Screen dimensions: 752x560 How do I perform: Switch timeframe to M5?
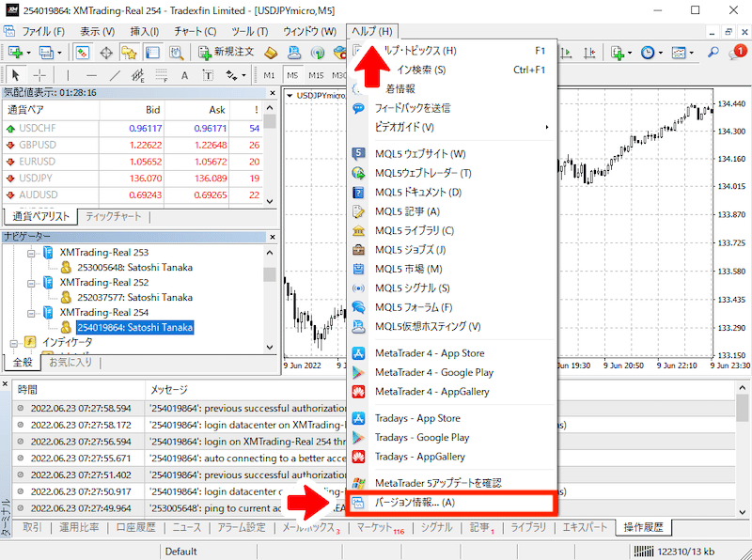(x=292, y=75)
